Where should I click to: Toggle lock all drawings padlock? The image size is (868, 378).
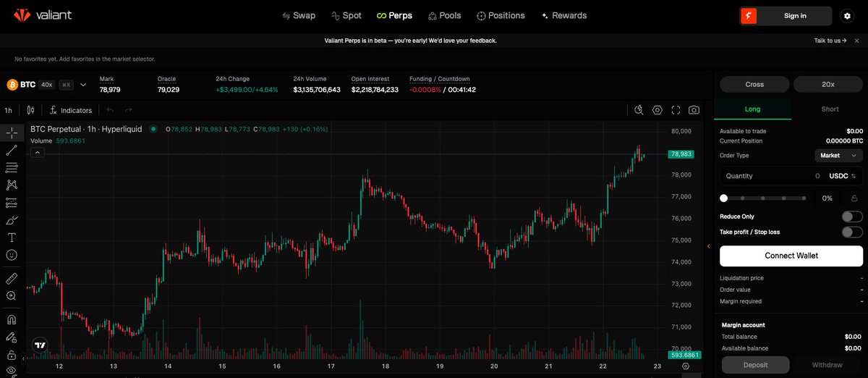[x=12, y=355]
